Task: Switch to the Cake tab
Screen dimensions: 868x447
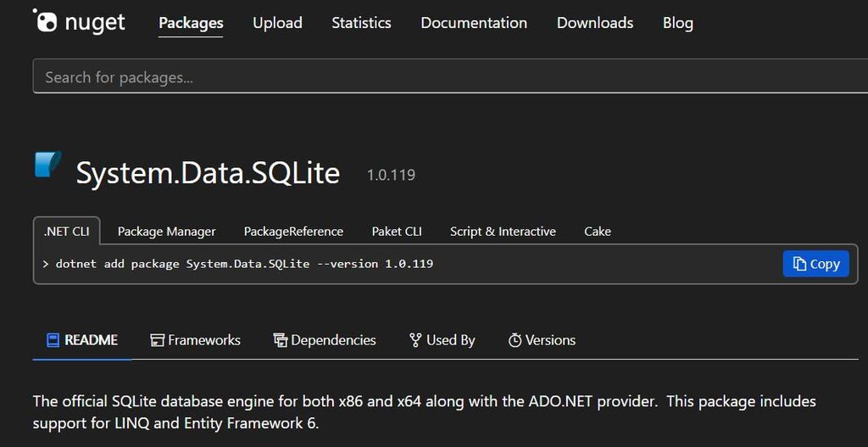Action: pyautogui.click(x=598, y=232)
